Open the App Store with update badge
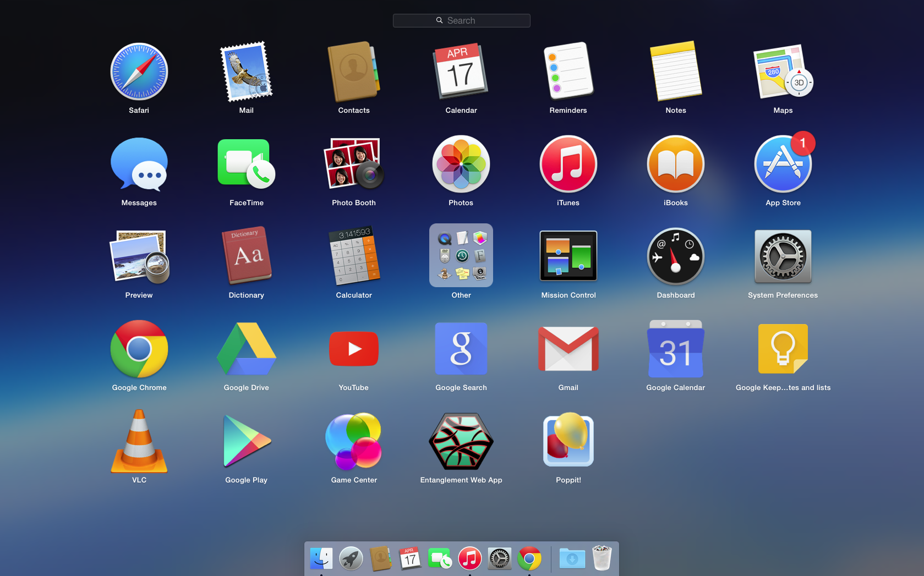This screenshot has width=924, height=576. click(x=783, y=164)
